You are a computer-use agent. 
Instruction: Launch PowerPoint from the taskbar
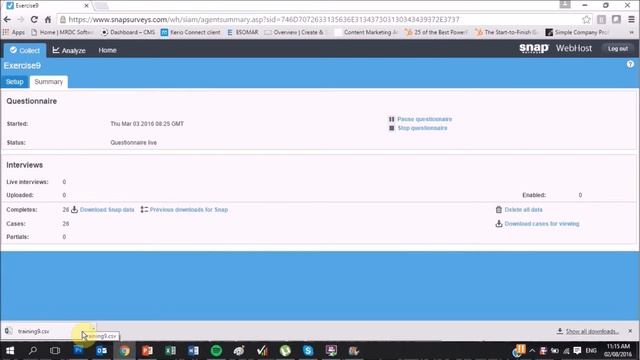click(x=147, y=351)
